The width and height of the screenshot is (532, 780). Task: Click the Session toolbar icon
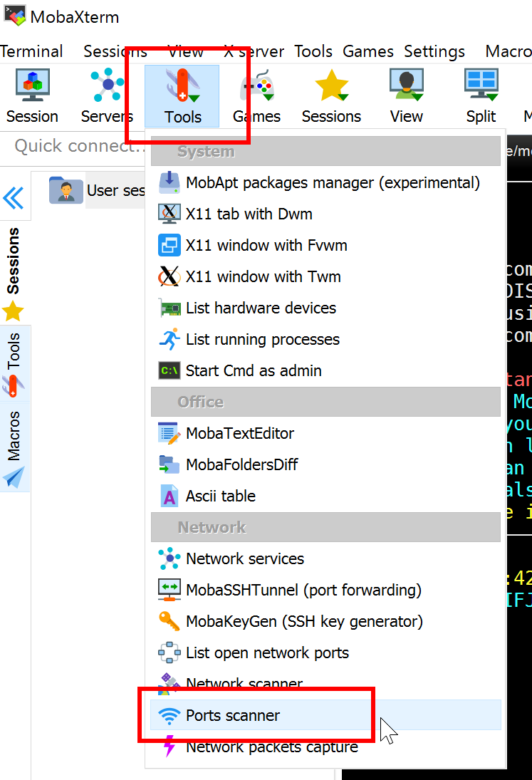[x=32, y=96]
